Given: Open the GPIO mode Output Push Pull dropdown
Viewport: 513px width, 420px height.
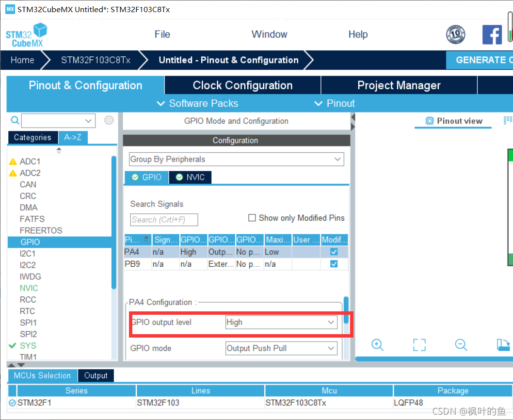Looking at the screenshot, I should click(281, 348).
